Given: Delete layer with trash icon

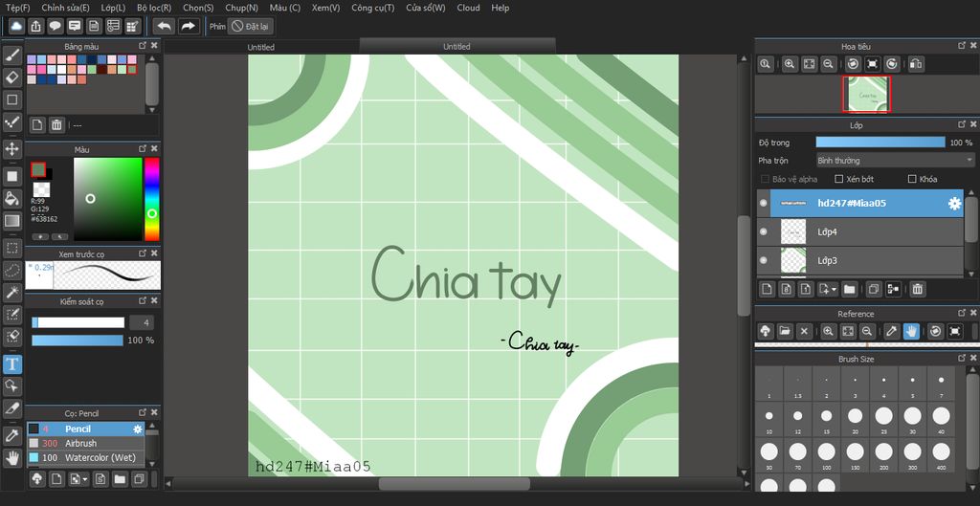Looking at the screenshot, I should (x=917, y=289).
